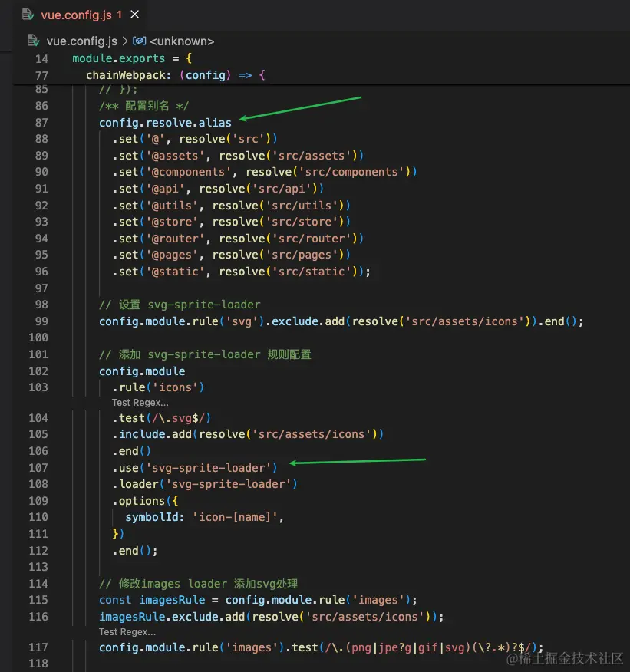The image size is (630, 672).
Task: Click 'src/components' string on line 90
Action: click(x=352, y=172)
